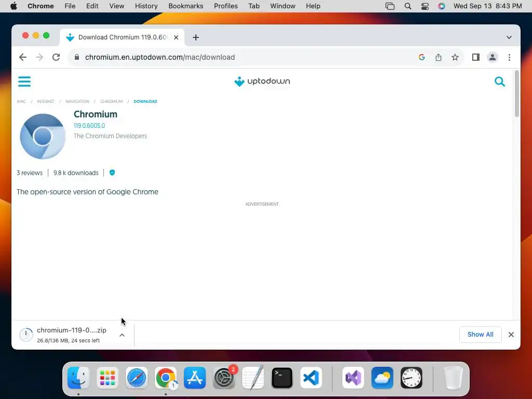This screenshot has width=532, height=399.
Task: Click version number 119.0.6005.0
Action: pos(89,126)
